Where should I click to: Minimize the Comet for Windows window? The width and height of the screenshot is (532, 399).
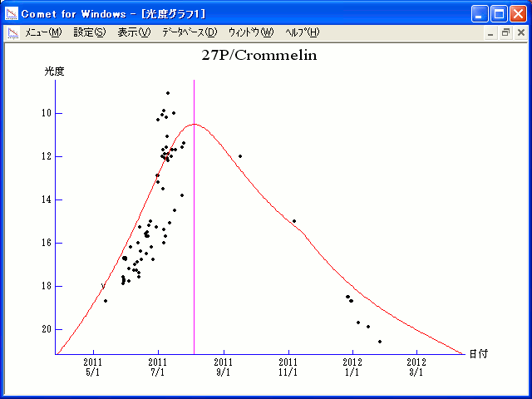pyautogui.click(x=480, y=14)
